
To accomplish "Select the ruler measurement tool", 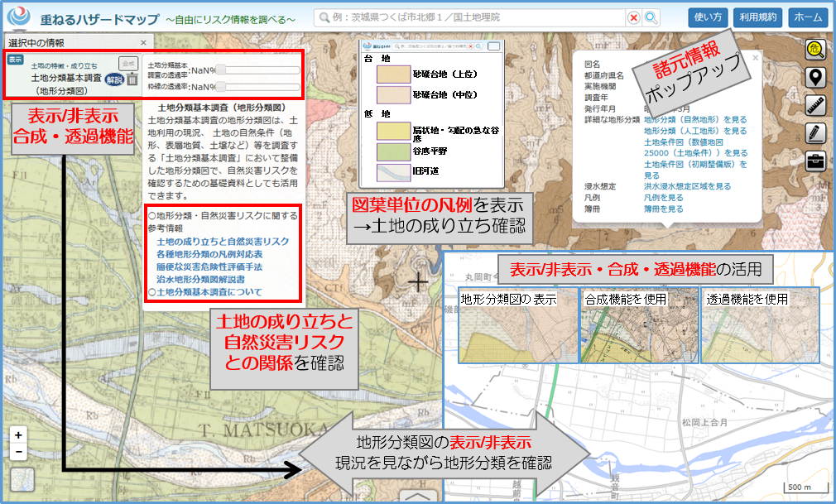I will [x=815, y=106].
